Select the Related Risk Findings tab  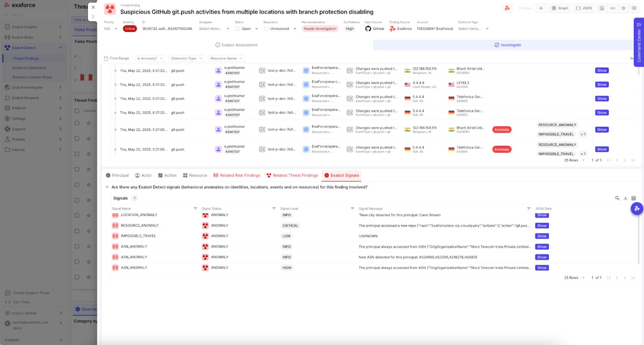236,175
